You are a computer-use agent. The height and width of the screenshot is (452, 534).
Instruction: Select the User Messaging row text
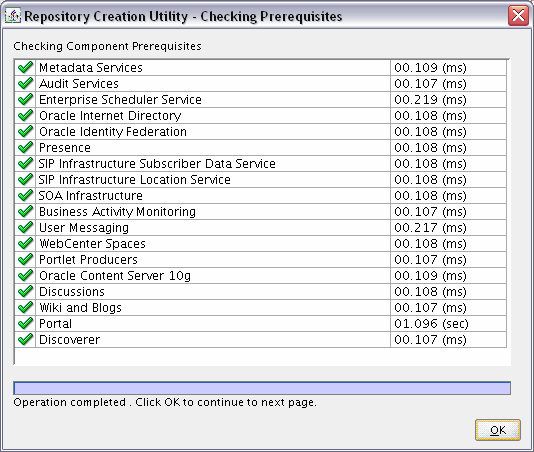(84, 228)
